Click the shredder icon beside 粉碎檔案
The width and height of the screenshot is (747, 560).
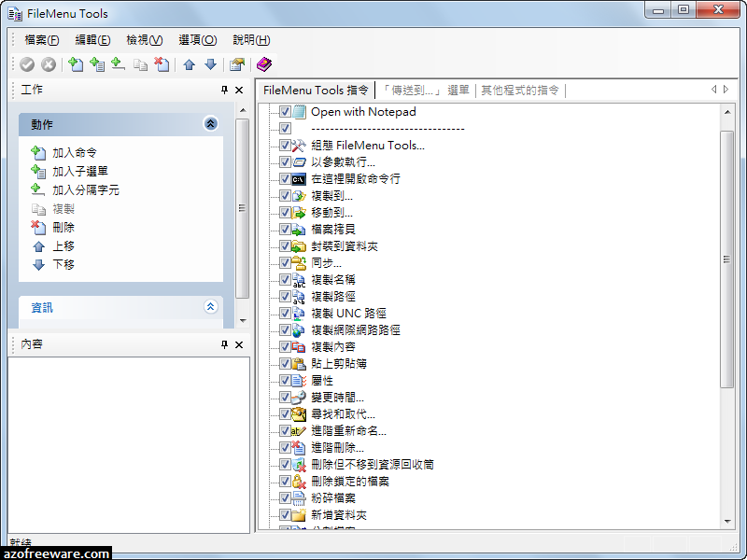pos(299,498)
